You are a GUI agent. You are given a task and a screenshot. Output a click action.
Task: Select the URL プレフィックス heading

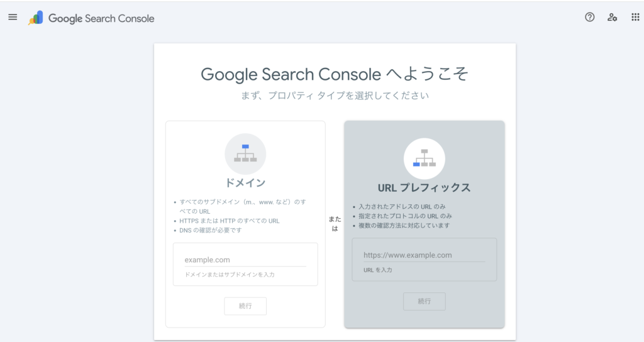click(x=425, y=187)
